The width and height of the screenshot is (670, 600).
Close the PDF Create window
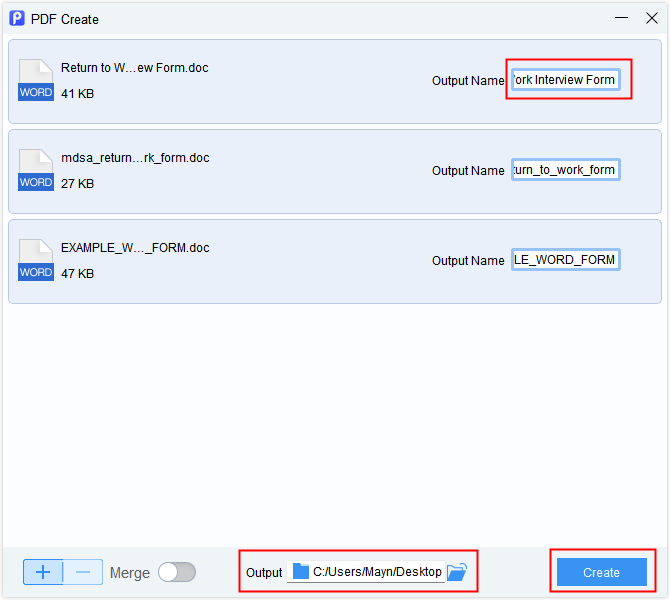point(652,18)
